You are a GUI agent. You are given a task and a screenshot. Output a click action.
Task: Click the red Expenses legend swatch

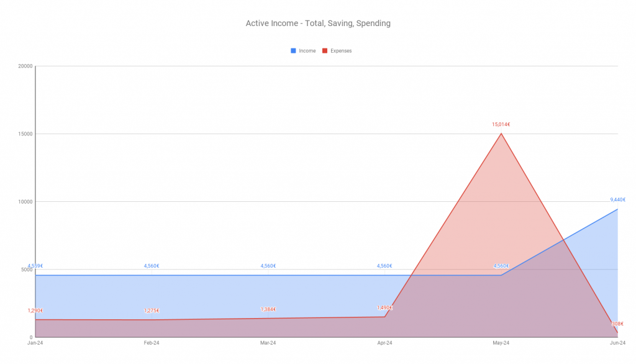[x=324, y=51]
